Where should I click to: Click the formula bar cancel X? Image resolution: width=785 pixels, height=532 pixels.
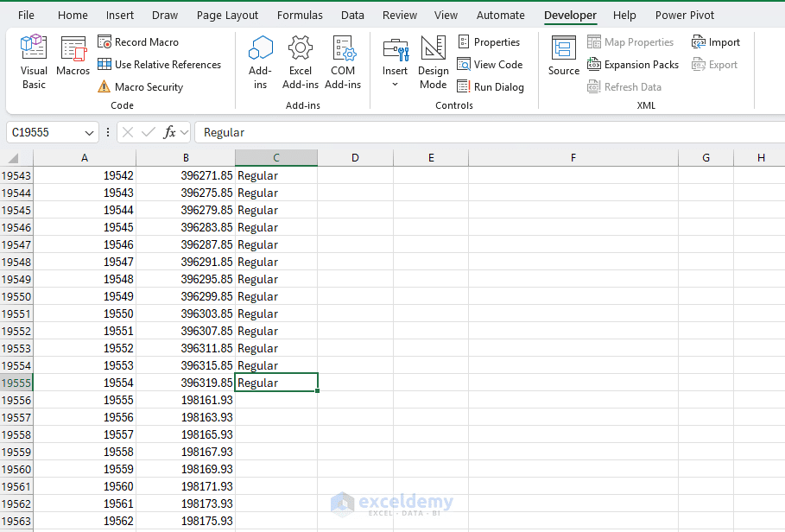pyautogui.click(x=128, y=133)
